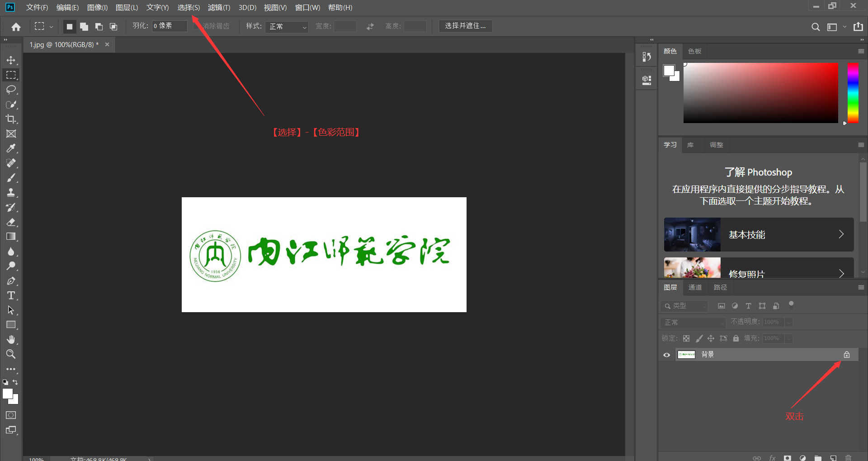Open the 选择(S) menu
The image size is (868, 461).
(189, 8)
